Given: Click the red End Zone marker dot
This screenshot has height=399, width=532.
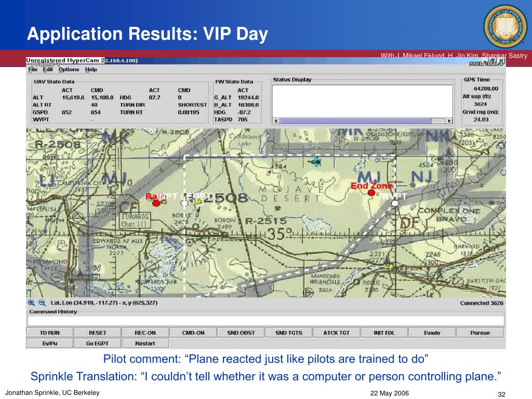Looking at the screenshot, I should [371, 193].
